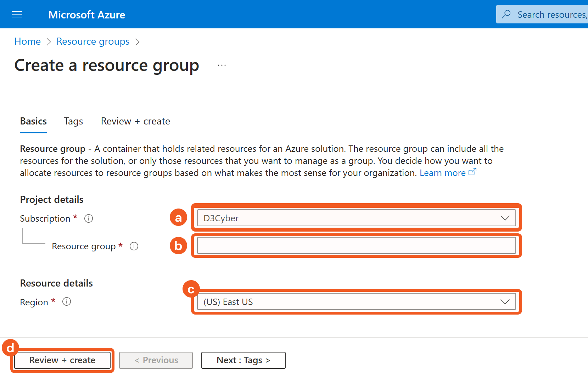This screenshot has height=383, width=588.
Task: Focus the Resource group name field
Action: pos(356,246)
